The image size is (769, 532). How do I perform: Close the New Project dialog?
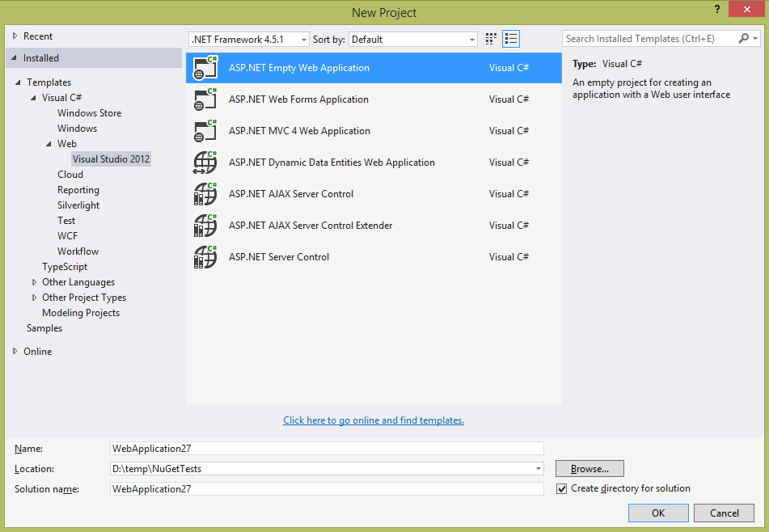746,9
